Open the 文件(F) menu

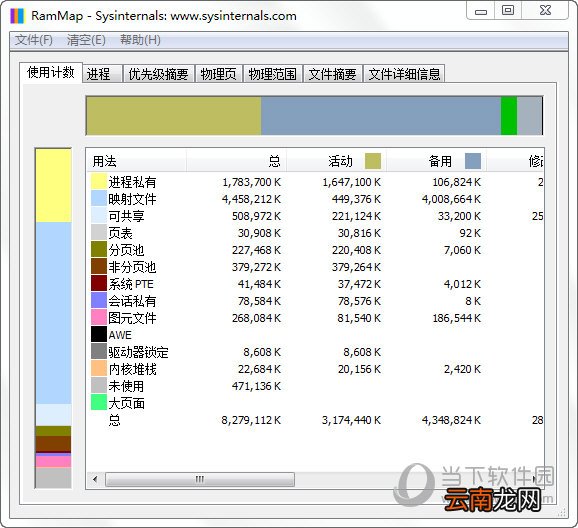coord(34,40)
